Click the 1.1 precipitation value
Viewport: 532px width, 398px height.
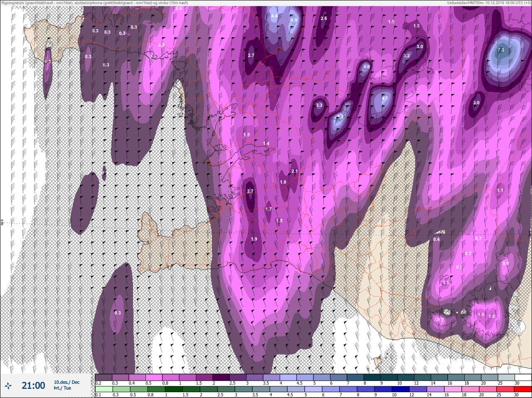[500, 190]
